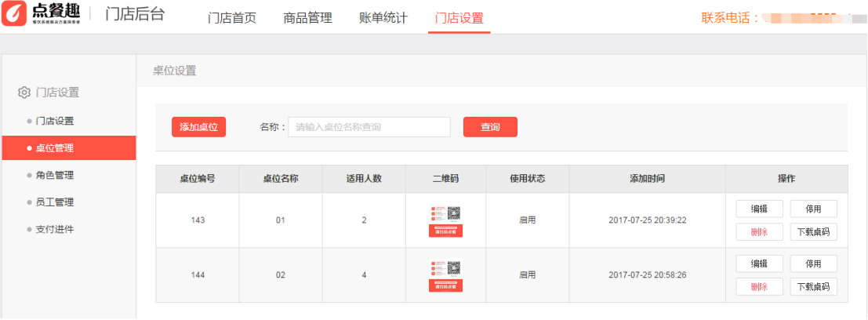
Task: Click 编辑 for table 143
Action: [x=760, y=209]
